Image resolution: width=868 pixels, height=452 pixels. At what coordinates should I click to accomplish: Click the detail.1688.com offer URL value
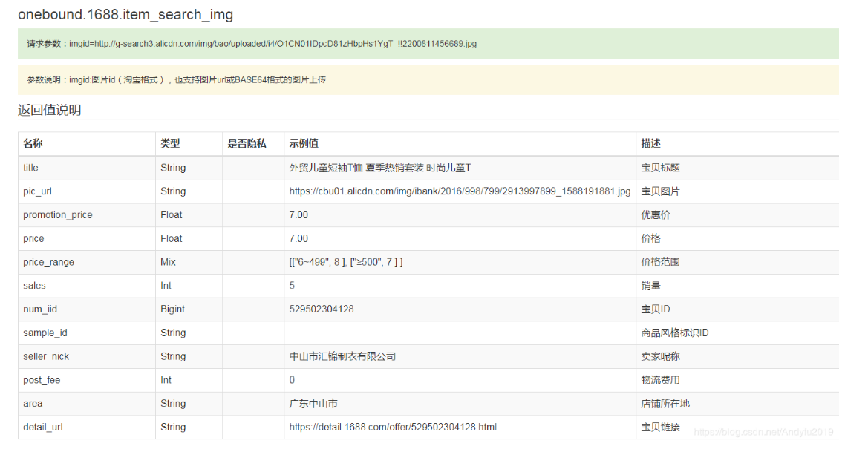point(393,427)
